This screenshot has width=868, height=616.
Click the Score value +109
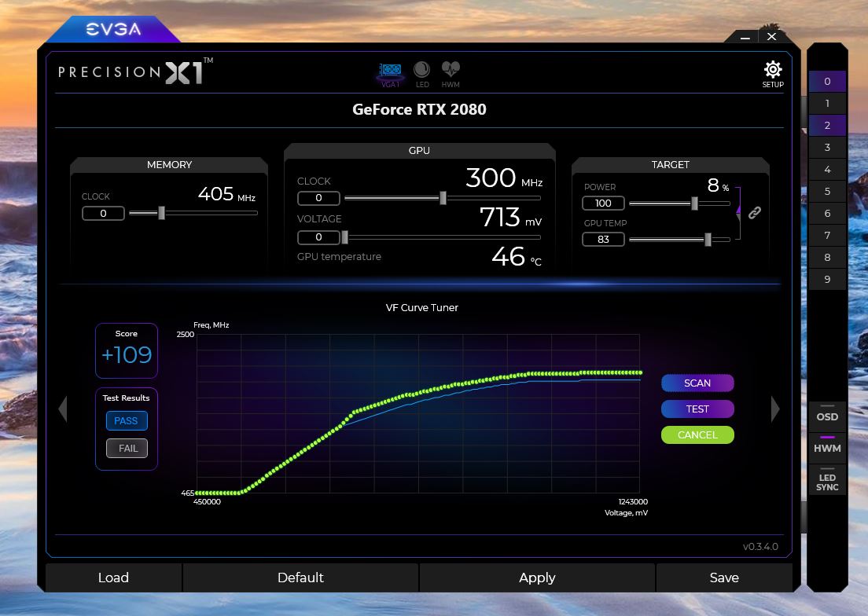pos(127,354)
